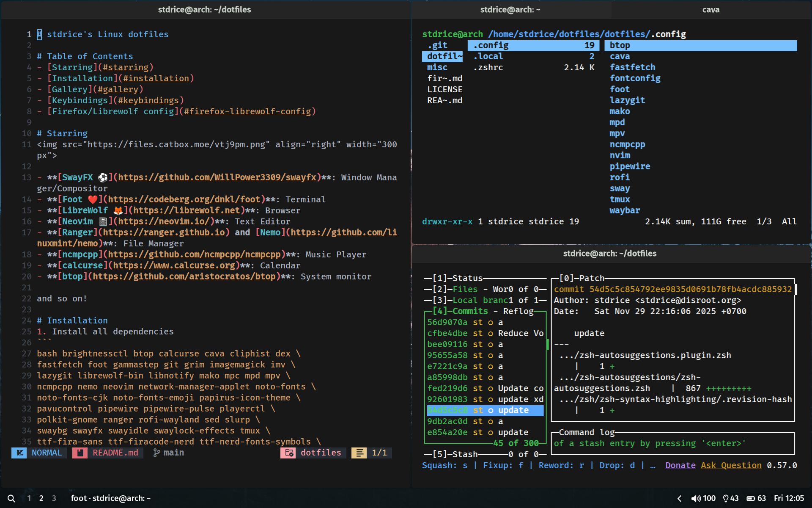Click the lines icon beside 1/1
This screenshot has height=508, width=812.
coord(359,453)
